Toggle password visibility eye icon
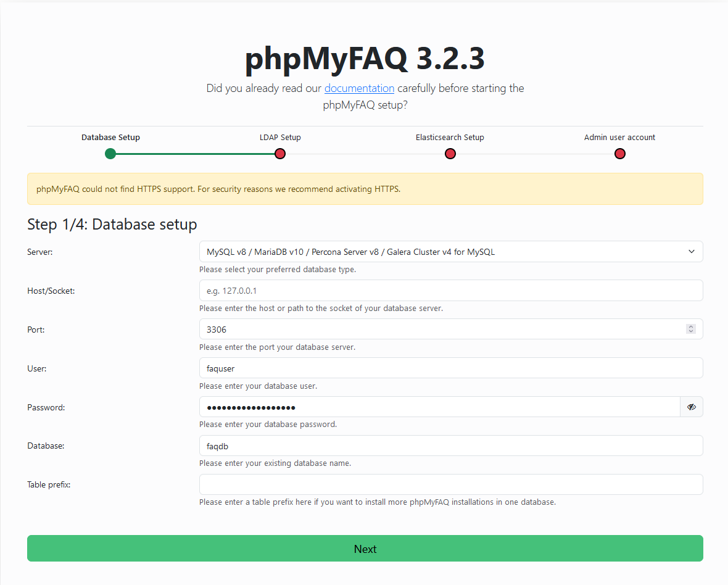This screenshot has height=585, width=728. coord(692,407)
